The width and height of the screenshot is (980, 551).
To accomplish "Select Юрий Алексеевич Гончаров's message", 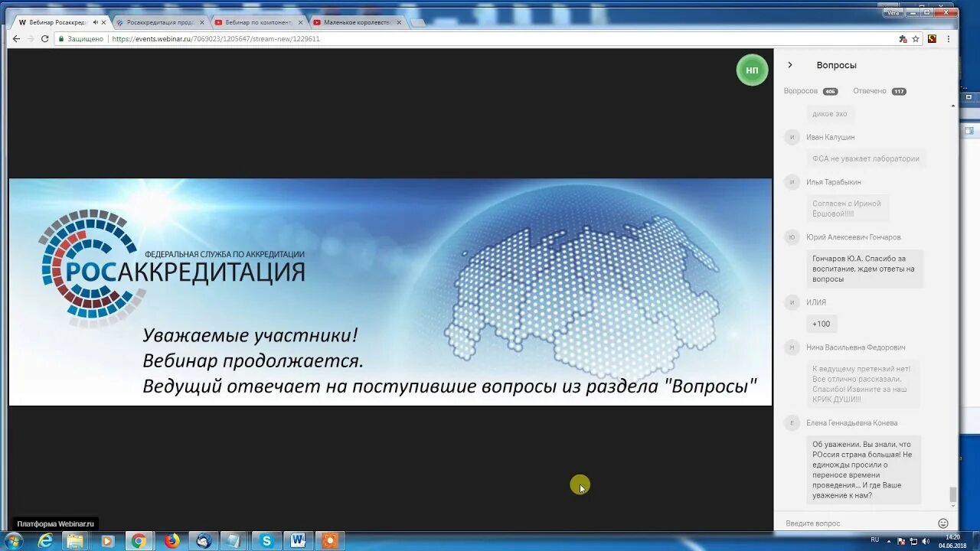I will point(864,269).
